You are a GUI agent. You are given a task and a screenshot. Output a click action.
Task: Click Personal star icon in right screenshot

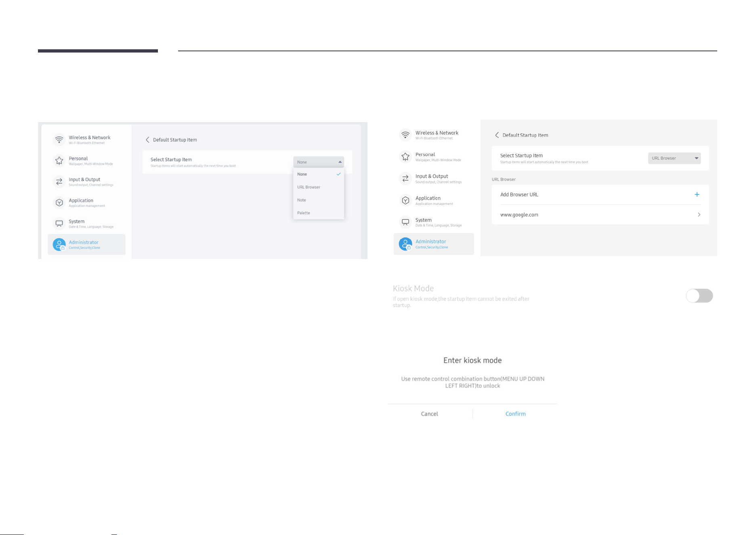tap(405, 156)
